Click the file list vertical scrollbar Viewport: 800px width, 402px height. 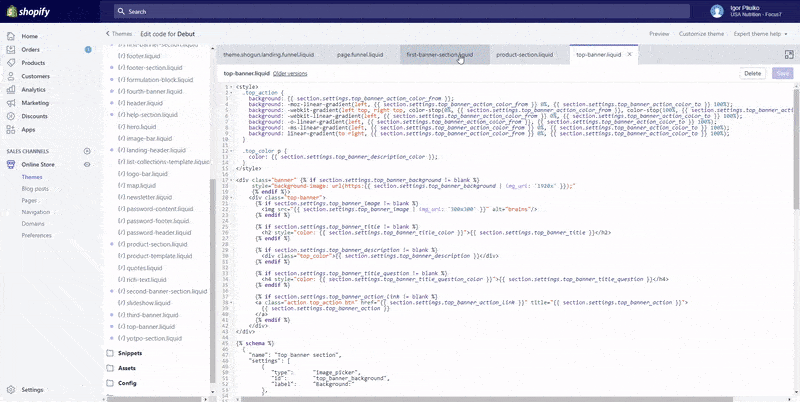(x=212, y=281)
